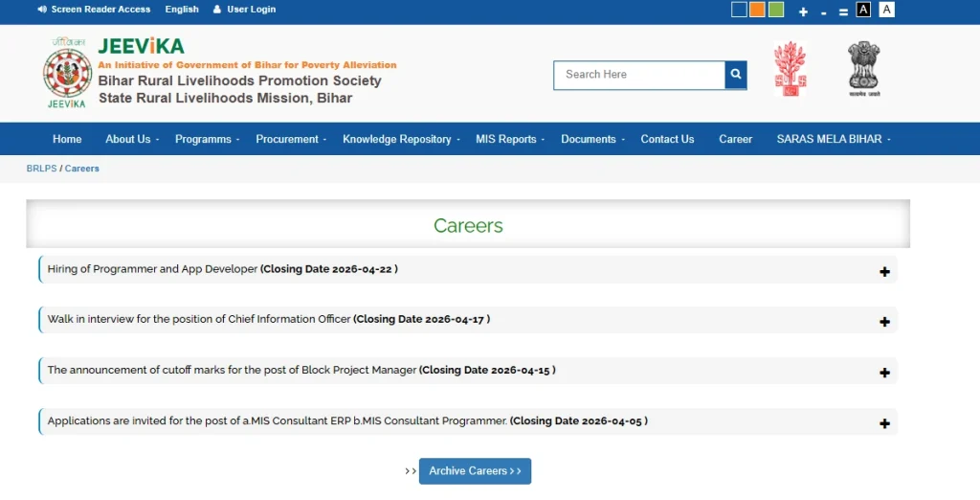Click the Search Here input field
Screen dimensions: 980x500
pyautogui.click(x=638, y=75)
